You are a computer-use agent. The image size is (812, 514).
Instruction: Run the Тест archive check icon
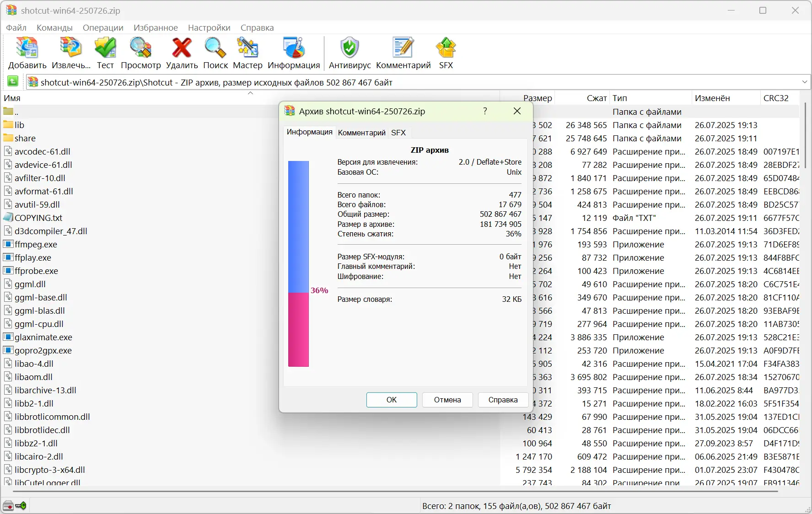105,48
